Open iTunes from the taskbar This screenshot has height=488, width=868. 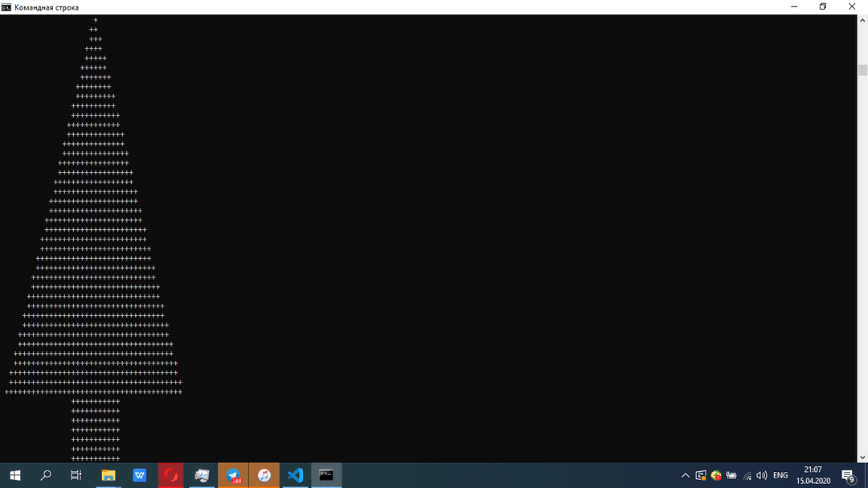pyautogui.click(x=264, y=475)
